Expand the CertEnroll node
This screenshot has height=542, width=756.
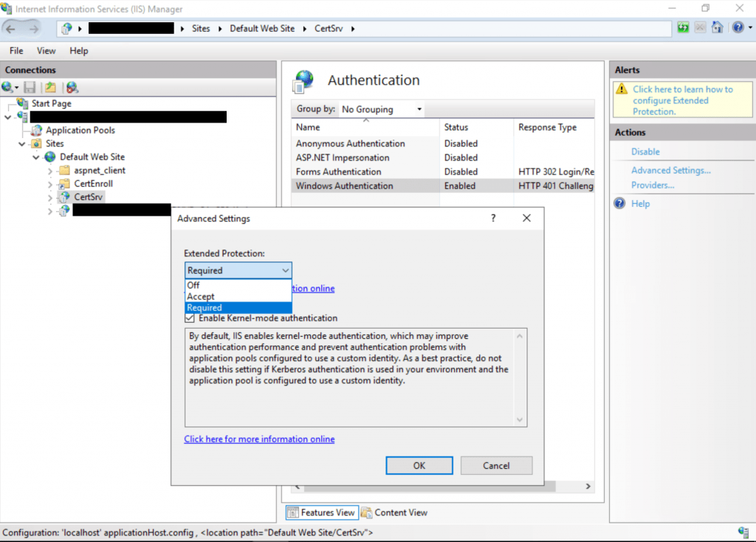tap(49, 184)
